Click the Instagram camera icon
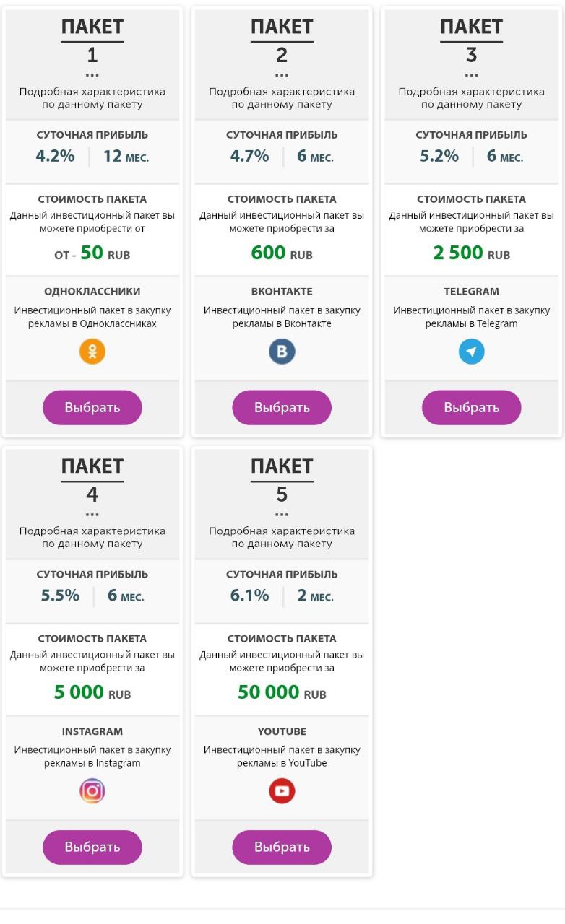 [x=92, y=791]
